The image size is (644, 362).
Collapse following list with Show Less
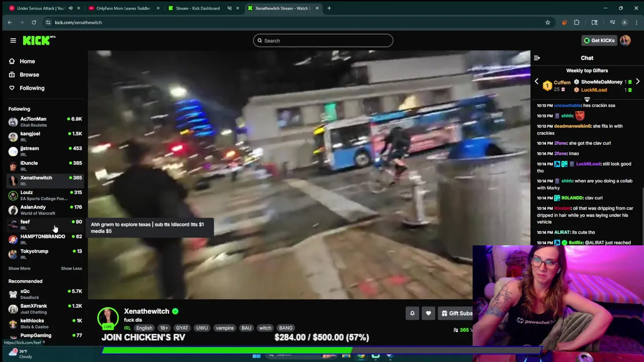(x=71, y=268)
